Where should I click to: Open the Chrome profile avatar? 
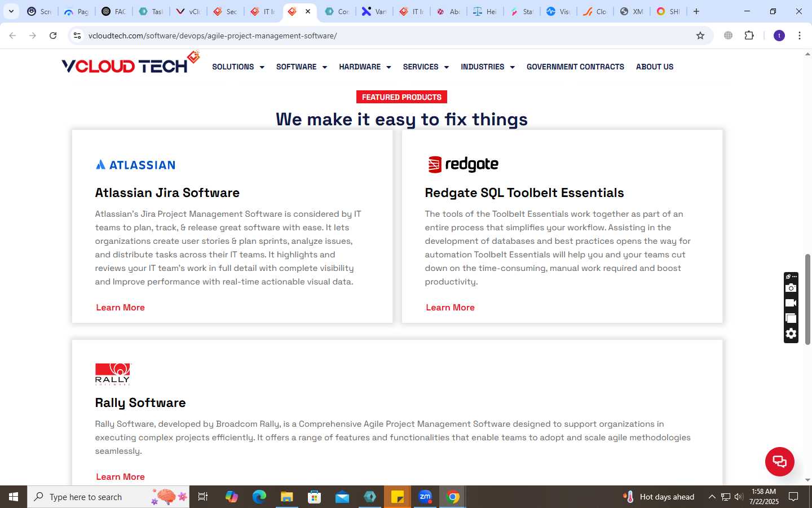click(779, 36)
